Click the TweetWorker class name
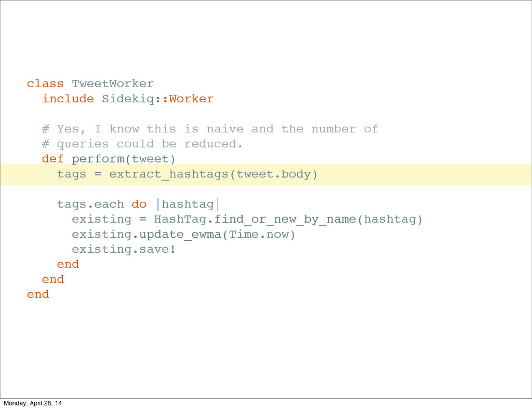 113,84
